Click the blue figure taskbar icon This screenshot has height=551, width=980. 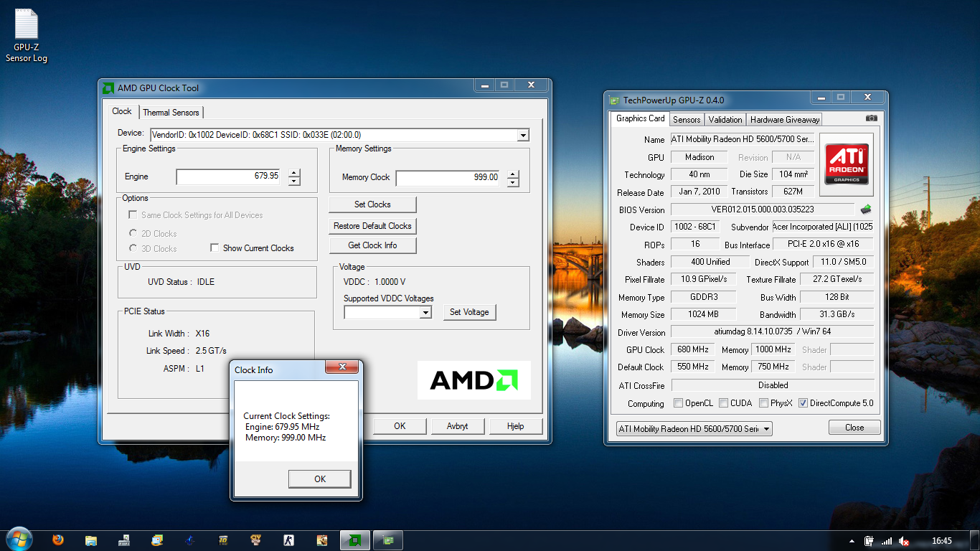(x=190, y=540)
